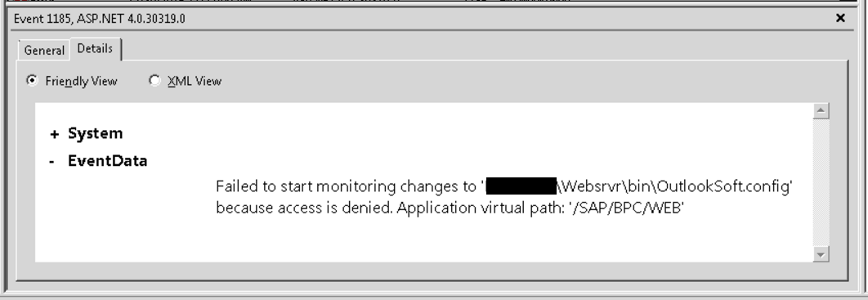Select the System heading label
Screen dimensions: 868x300
[95, 133]
